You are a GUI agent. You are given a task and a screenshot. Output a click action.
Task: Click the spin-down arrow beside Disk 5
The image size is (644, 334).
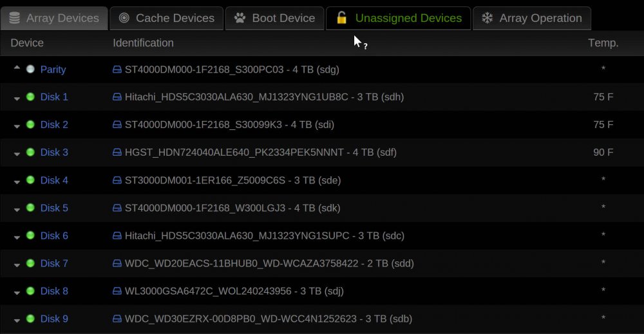pyautogui.click(x=17, y=210)
